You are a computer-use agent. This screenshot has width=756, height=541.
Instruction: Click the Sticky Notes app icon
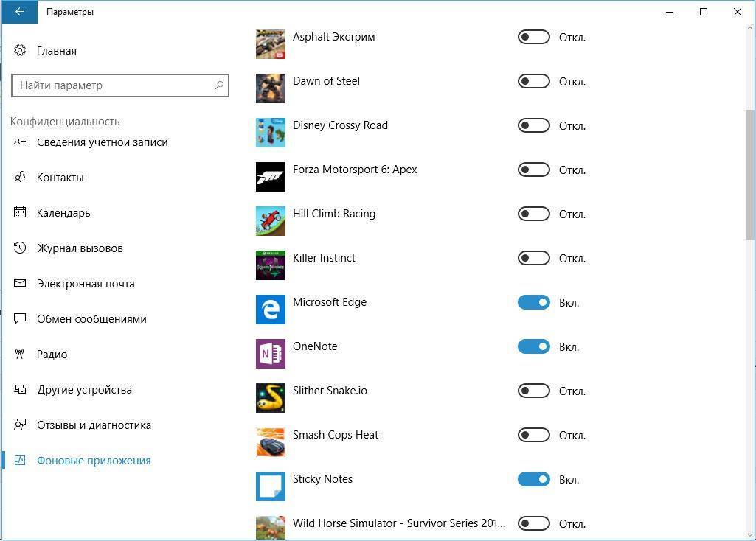coord(270,486)
